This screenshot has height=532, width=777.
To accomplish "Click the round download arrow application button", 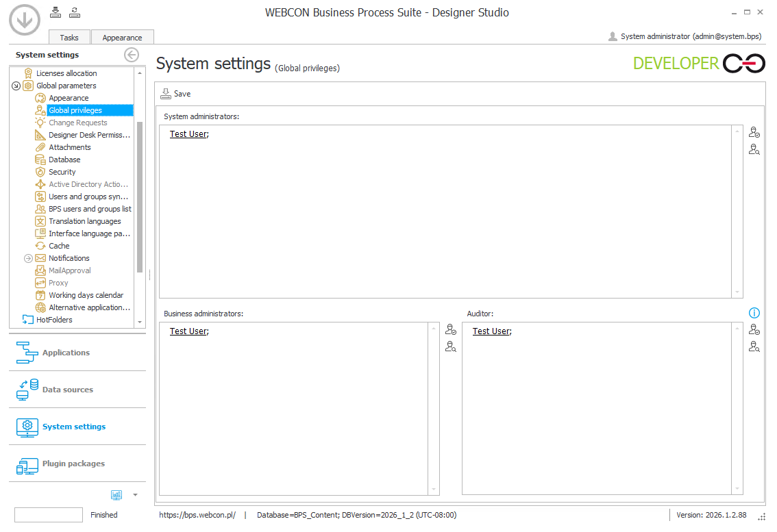I will pyautogui.click(x=25, y=20).
